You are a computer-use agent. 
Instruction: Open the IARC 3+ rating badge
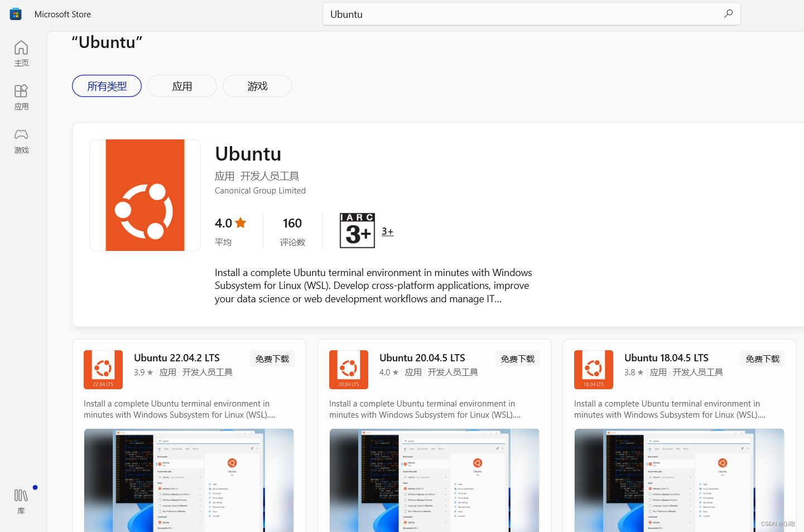coord(357,230)
